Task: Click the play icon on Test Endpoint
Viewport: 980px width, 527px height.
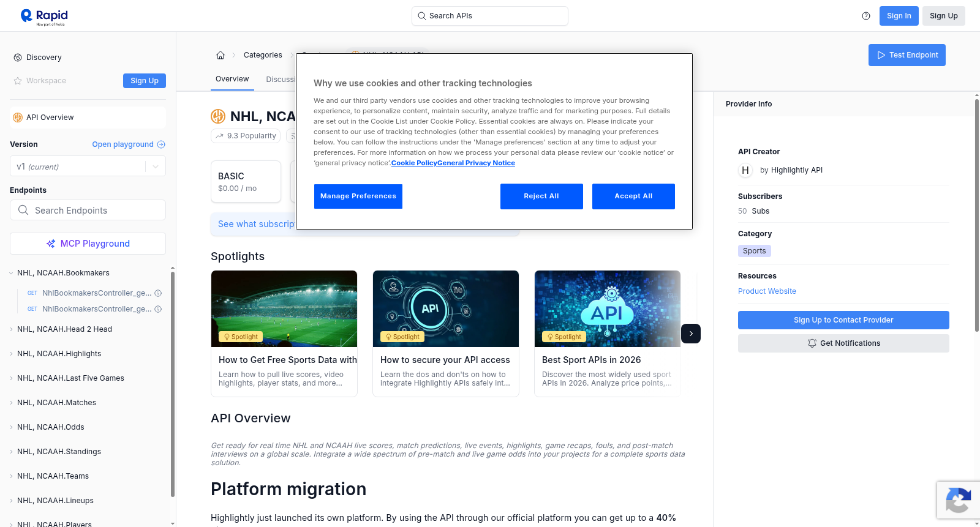Action: [881, 55]
